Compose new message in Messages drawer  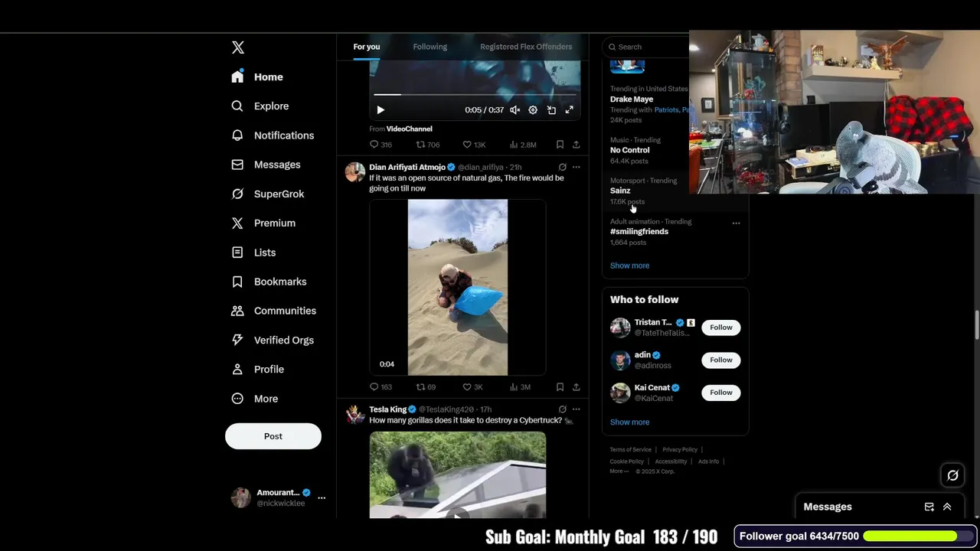point(929,507)
